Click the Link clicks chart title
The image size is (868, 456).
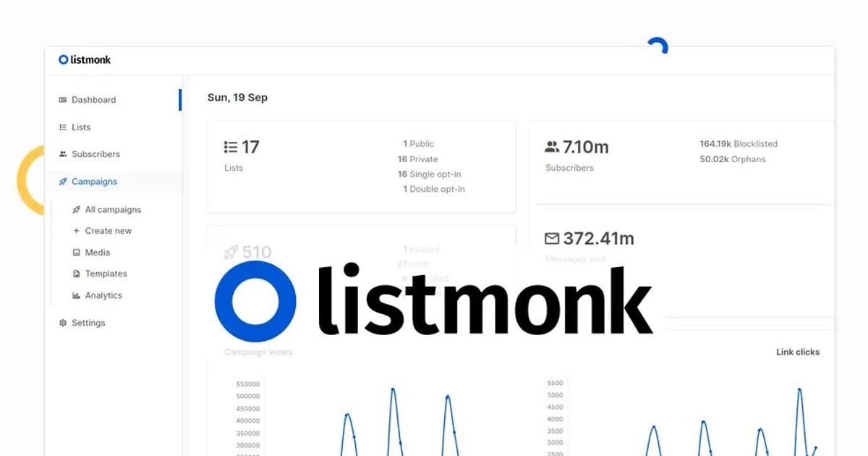coord(798,352)
